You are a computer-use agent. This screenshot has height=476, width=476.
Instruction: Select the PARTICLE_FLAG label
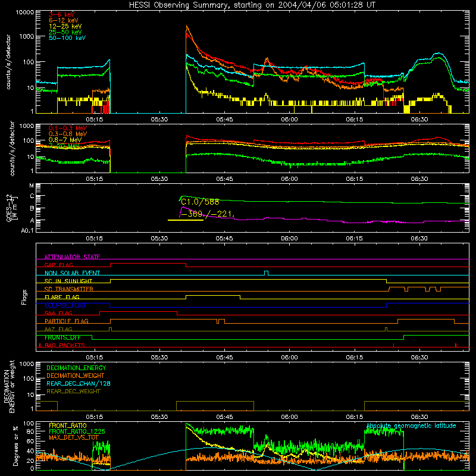pyautogui.click(x=67, y=321)
